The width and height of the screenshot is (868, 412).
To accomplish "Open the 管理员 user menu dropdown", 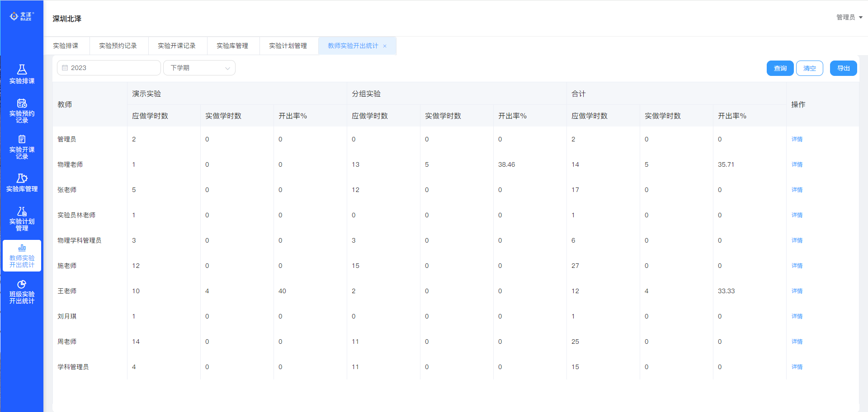I will coord(849,17).
